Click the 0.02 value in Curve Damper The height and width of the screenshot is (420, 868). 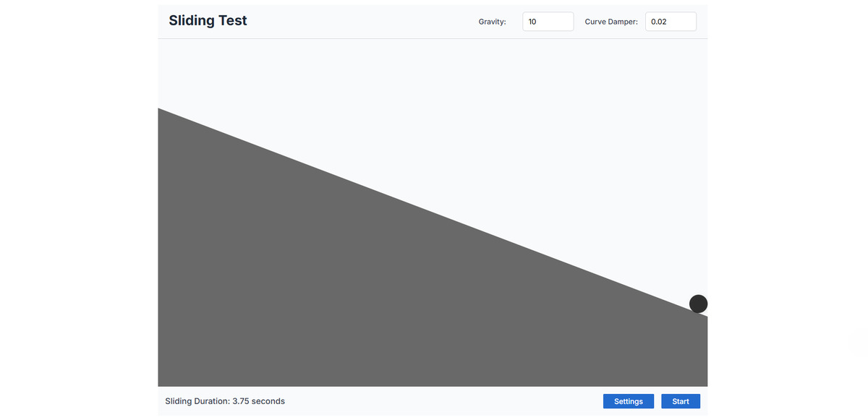[659, 22]
